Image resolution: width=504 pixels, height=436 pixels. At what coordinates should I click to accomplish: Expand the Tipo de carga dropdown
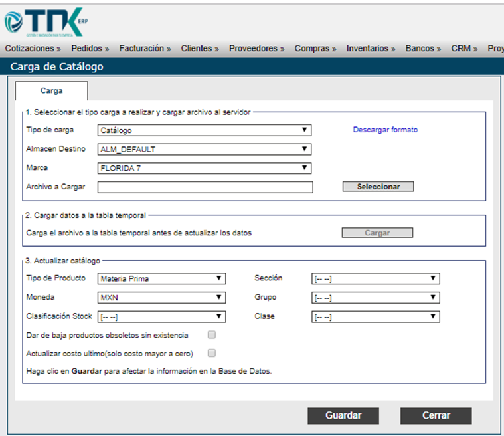[204, 130]
